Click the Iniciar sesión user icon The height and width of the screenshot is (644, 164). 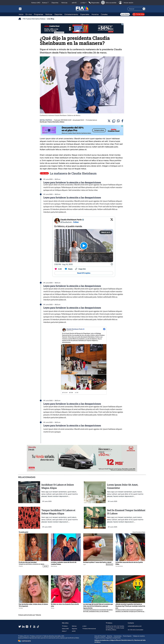(x=120, y=3)
